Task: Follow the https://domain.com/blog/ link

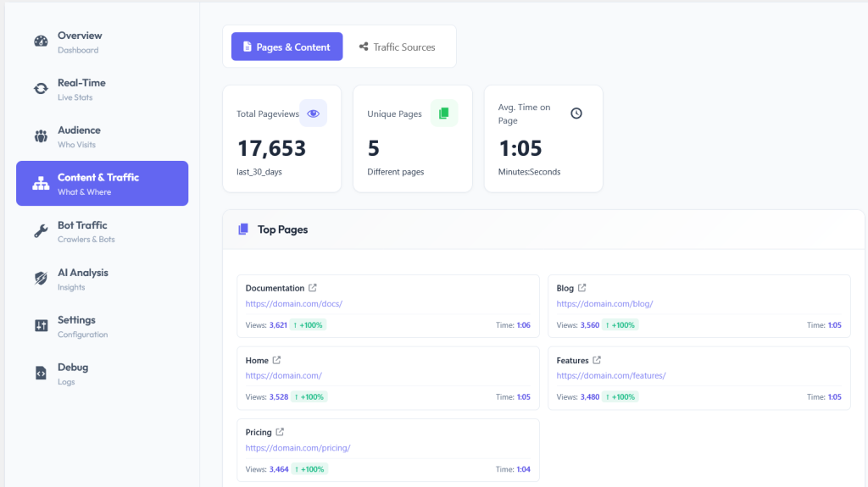Action: coord(604,304)
